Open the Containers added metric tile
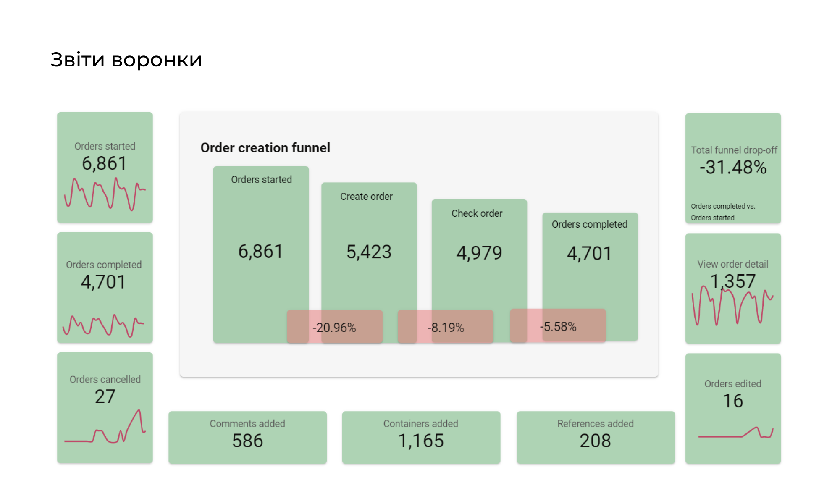 [421, 437]
